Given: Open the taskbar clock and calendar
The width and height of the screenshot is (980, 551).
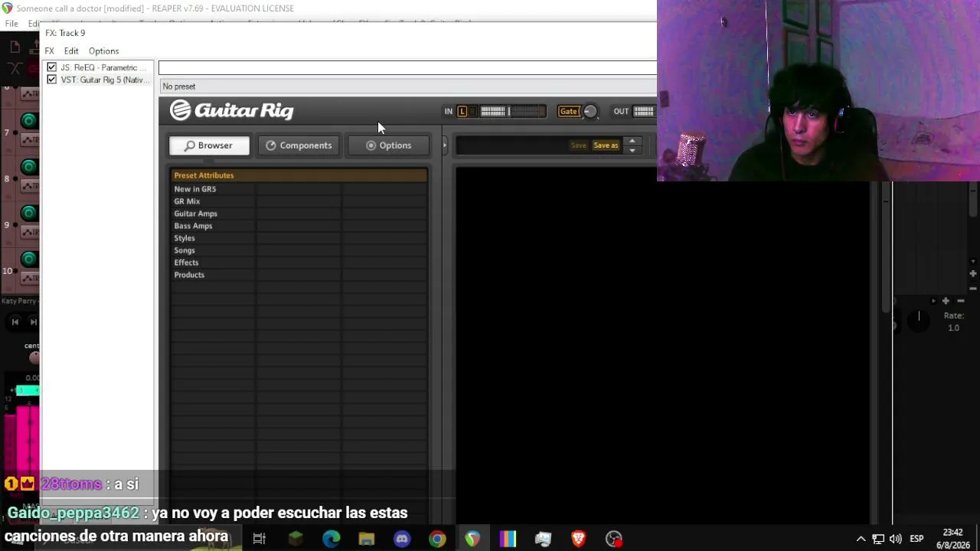Looking at the screenshot, I should (x=952, y=539).
